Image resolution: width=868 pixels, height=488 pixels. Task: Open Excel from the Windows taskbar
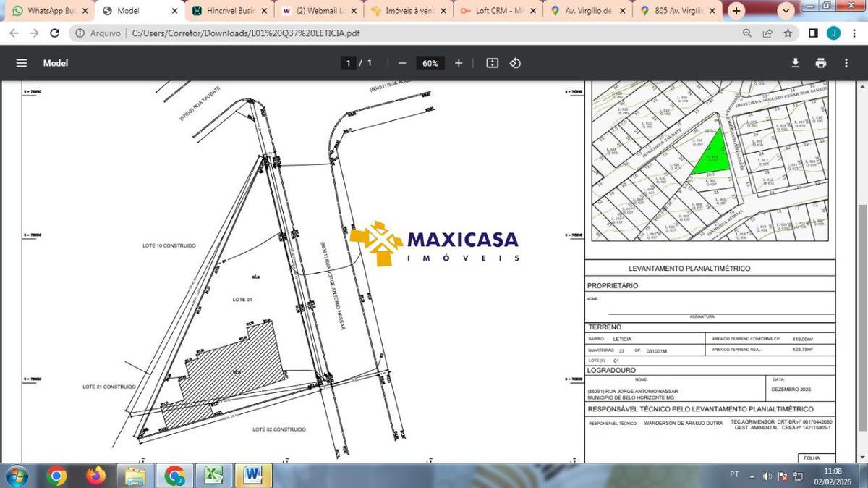(213, 476)
